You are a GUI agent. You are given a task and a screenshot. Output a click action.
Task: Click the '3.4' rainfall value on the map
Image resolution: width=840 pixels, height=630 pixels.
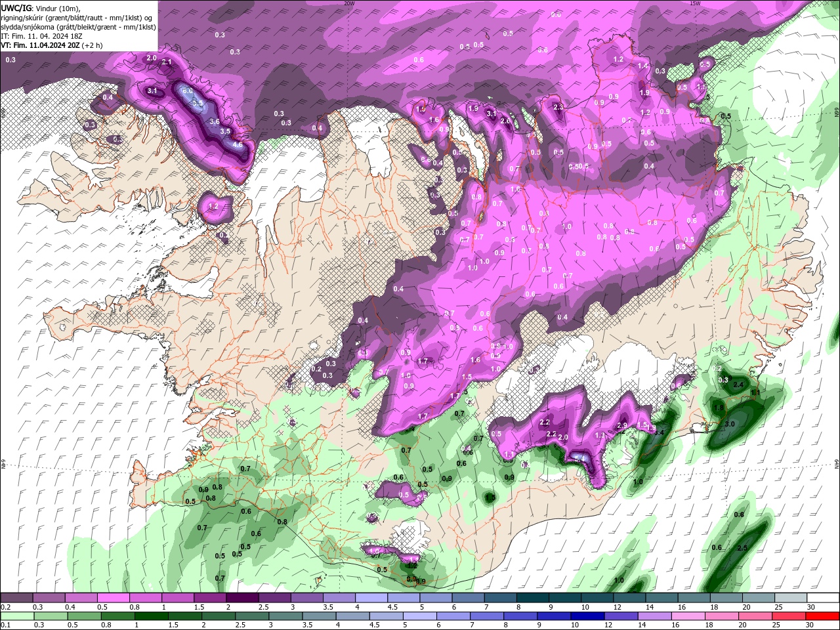click(x=660, y=432)
